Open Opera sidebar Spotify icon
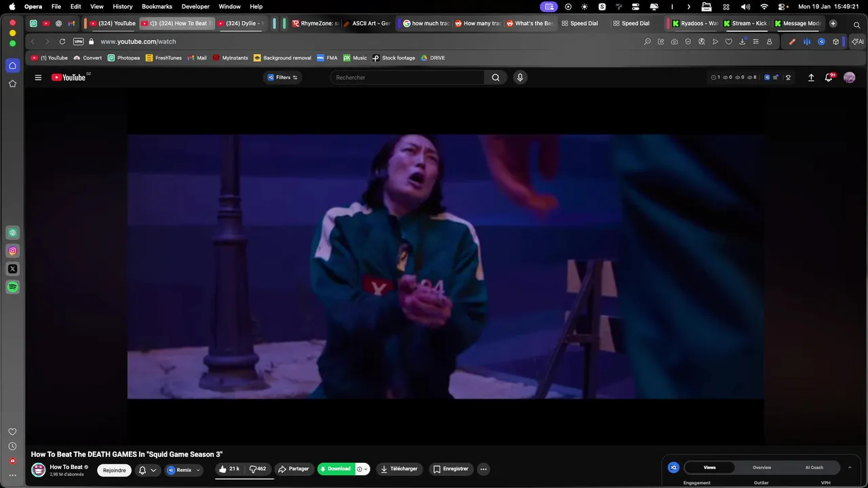This screenshot has width=868, height=488. pyautogui.click(x=12, y=287)
